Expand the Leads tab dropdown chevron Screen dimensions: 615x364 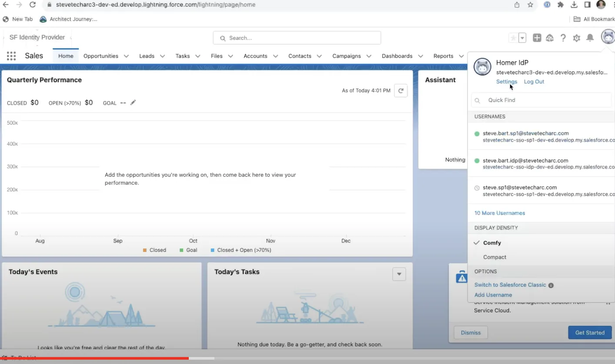pyautogui.click(x=163, y=56)
